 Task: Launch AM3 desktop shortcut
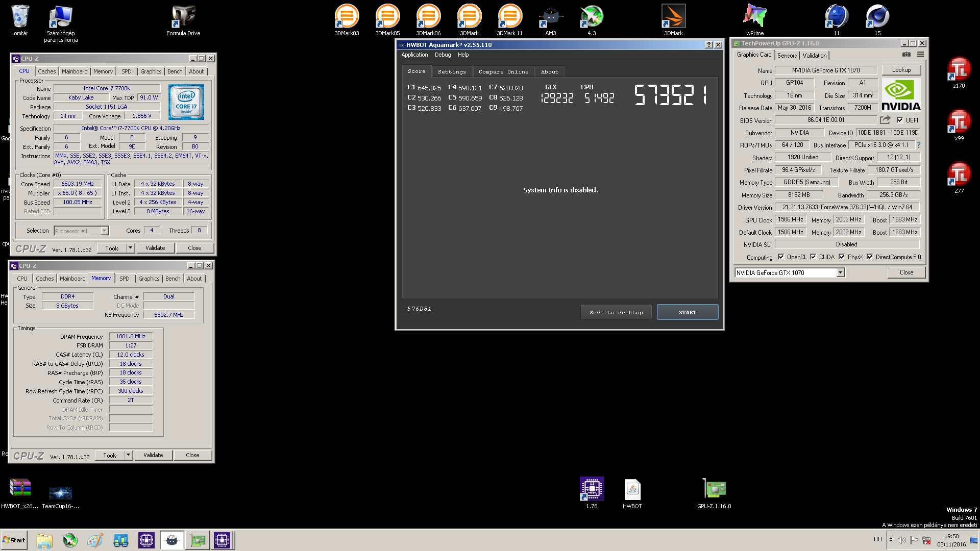point(551,20)
